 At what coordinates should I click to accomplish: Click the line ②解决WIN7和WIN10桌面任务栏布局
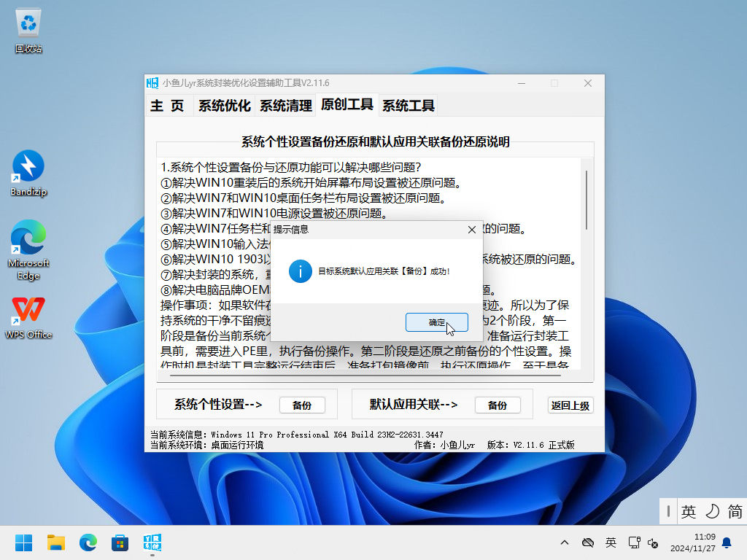(x=306, y=198)
